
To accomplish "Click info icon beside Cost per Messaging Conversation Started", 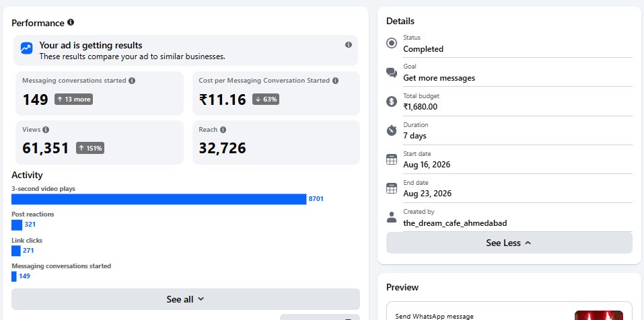I will pyautogui.click(x=335, y=81).
